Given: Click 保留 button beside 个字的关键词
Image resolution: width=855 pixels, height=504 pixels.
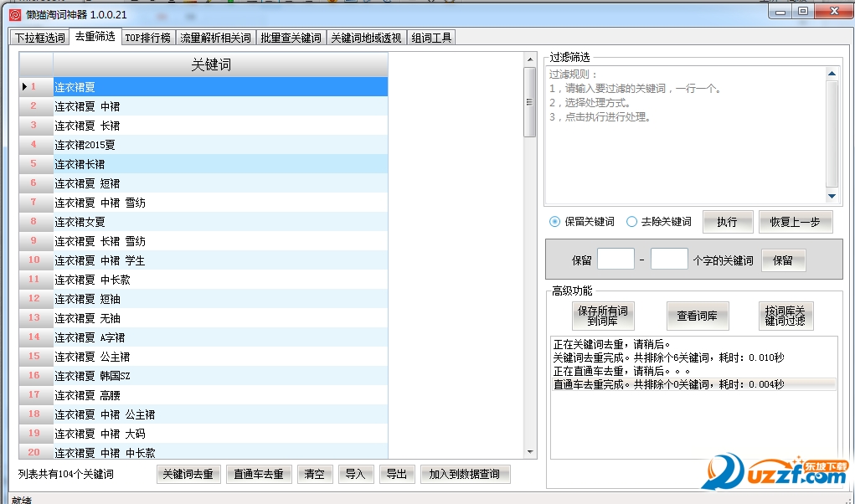Looking at the screenshot, I should coord(783,260).
